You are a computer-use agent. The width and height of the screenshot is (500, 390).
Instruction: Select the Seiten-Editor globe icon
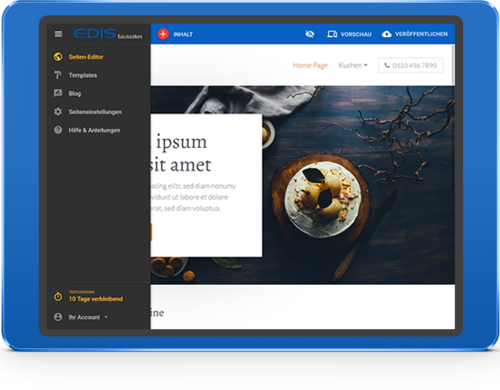click(58, 57)
